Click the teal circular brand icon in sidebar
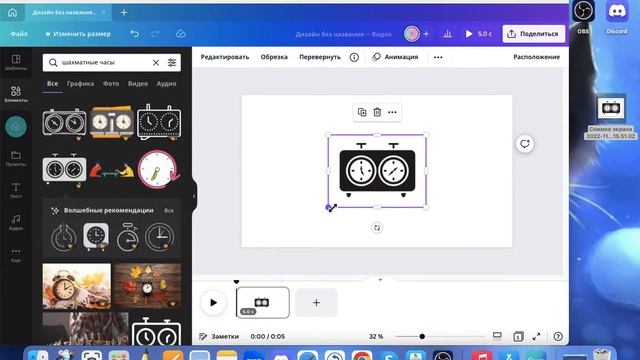640x360 pixels. tap(16, 127)
